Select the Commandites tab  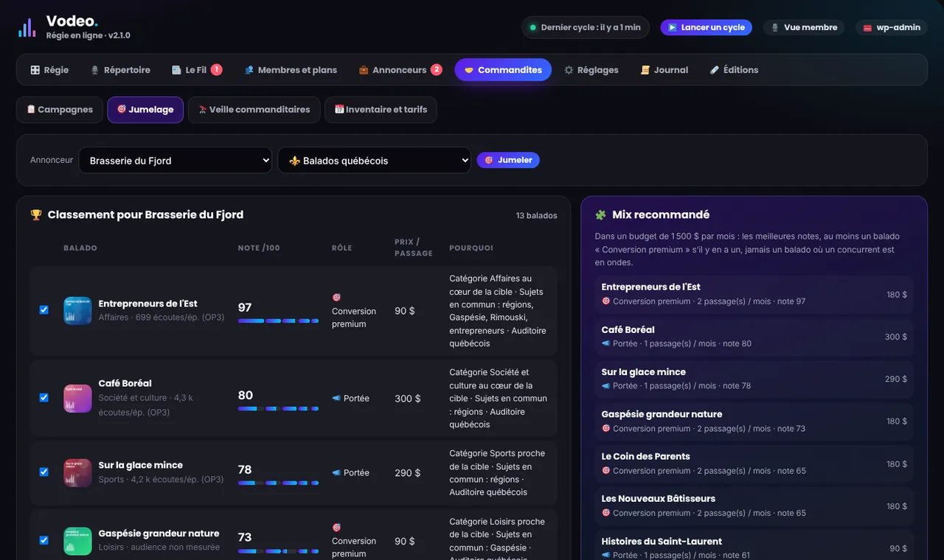(503, 70)
